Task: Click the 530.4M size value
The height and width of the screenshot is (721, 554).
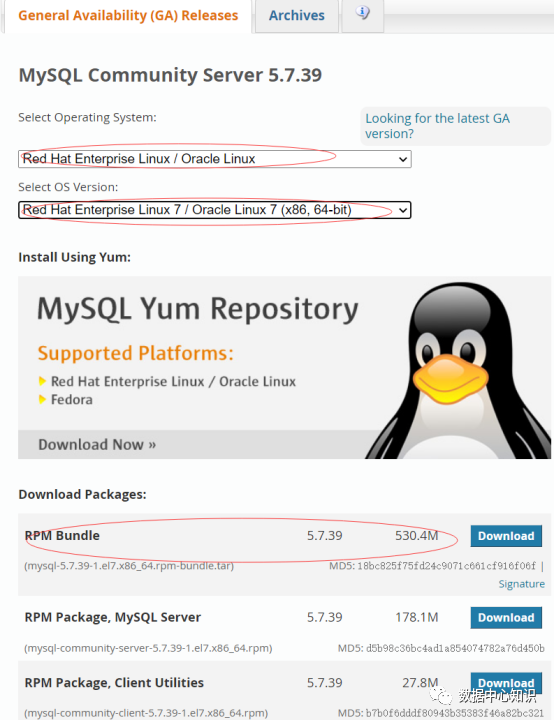Action: (x=417, y=536)
